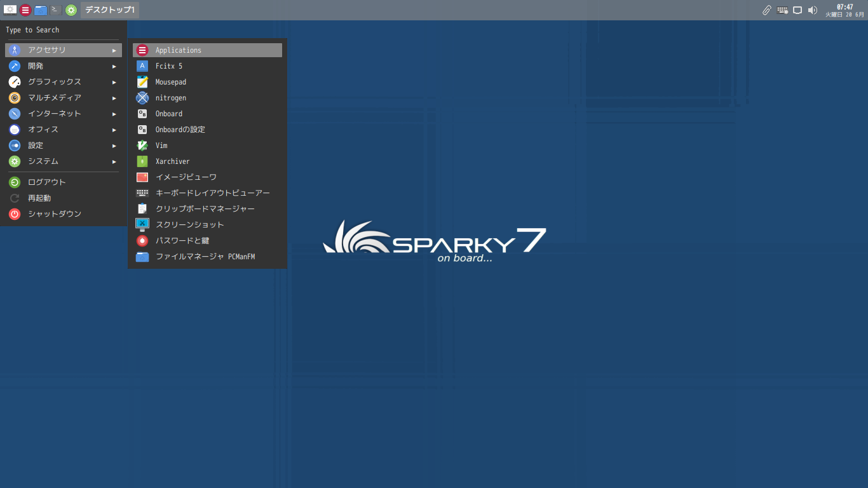Expand the グラフィックス category submenu
This screenshot has width=868, height=488.
[64, 82]
